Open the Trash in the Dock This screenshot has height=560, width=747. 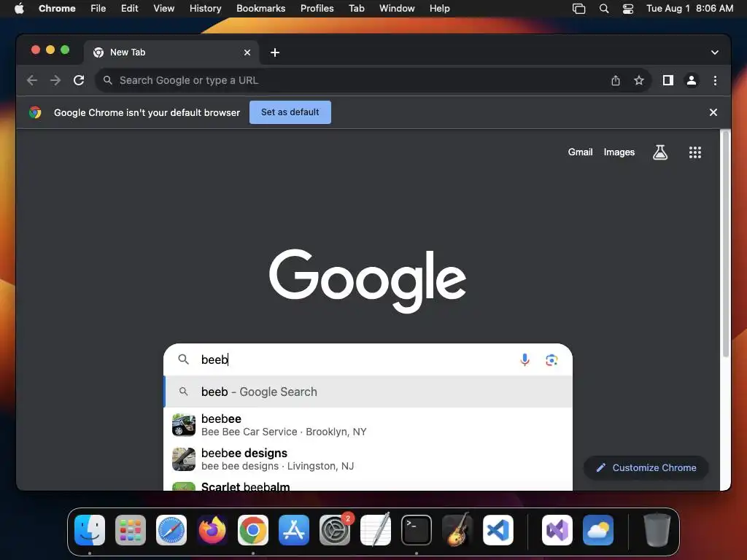657,530
